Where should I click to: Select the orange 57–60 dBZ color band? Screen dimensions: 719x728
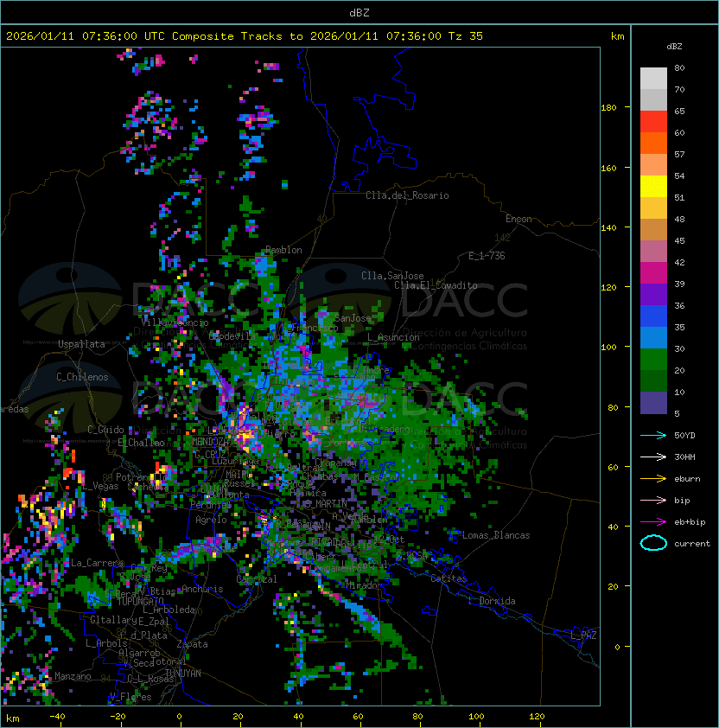point(653,143)
